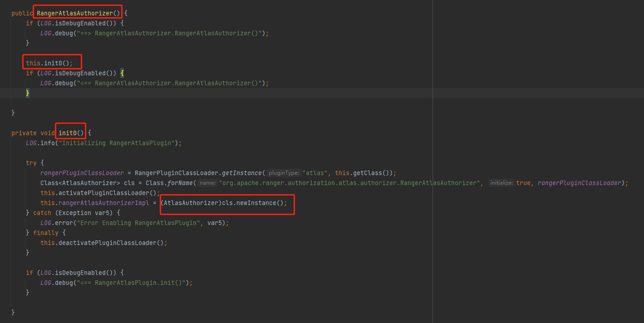Image resolution: width=644 pixels, height=323 pixels.
Task: Click this.activatePluginClassLoader() call
Action: point(98,193)
